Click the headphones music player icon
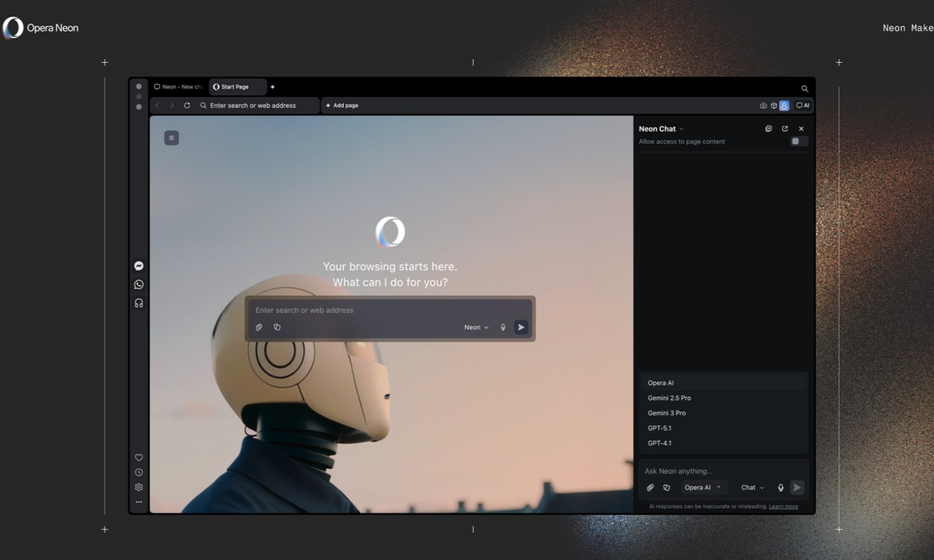 pos(139,303)
